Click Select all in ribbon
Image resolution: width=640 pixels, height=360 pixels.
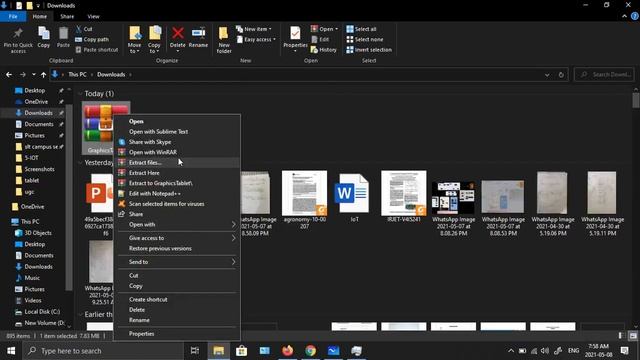pos(361,29)
